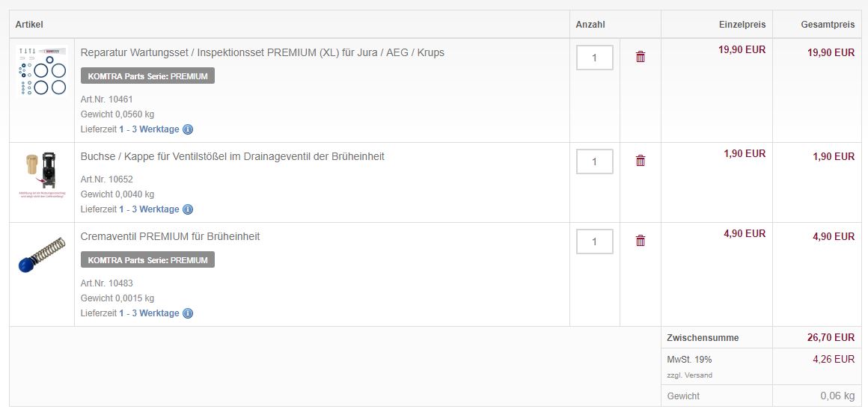Remove the Cremaventil PREMIUM item via trash icon

(641, 240)
